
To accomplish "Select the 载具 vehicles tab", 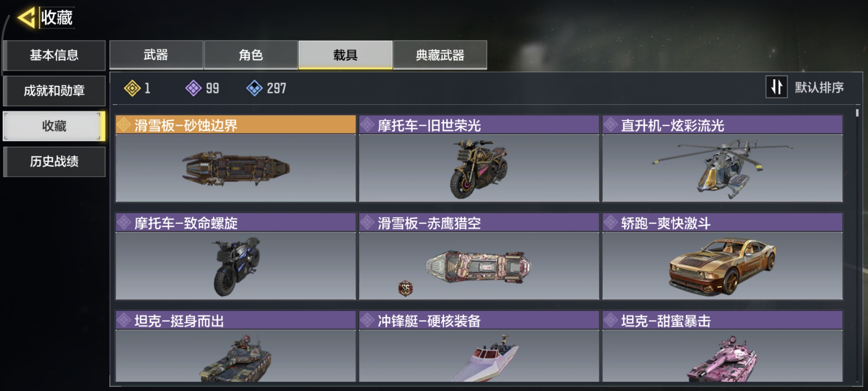I will coord(345,55).
